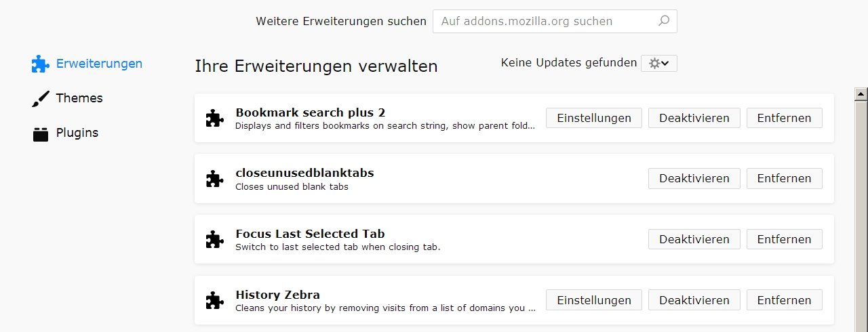Open Einstellungen for Bookmark search plus 2
The image size is (868, 332).
(x=593, y=118)
